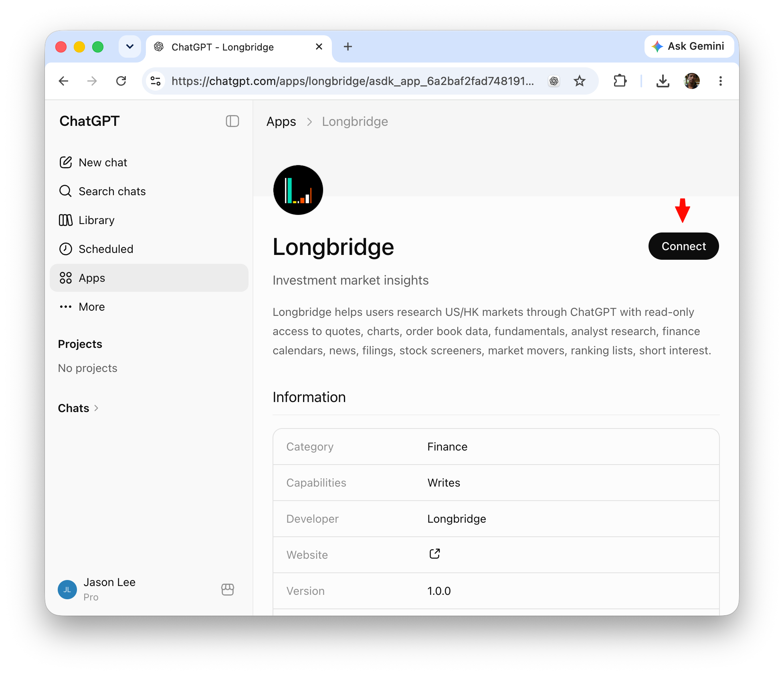Close the ChatGPT - Longbridge tab
Screen dimensions: 784x675
[x=319, y=47]
